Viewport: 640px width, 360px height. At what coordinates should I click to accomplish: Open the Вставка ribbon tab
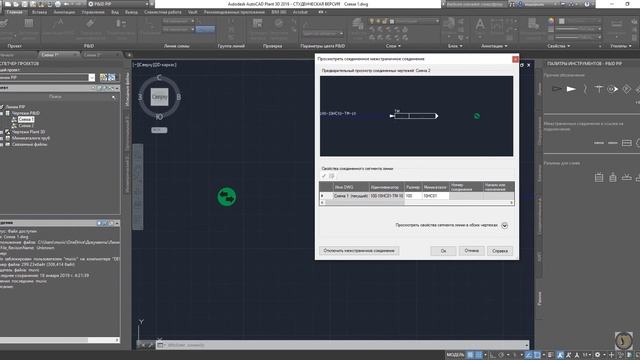click(39, 12)
